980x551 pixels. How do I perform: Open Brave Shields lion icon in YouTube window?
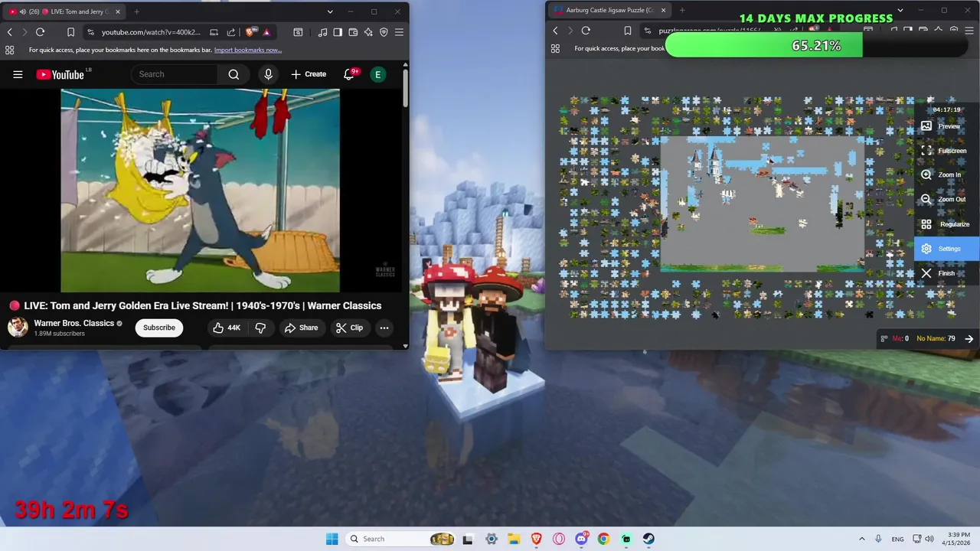pyautogui.click(x=250, y=32)
